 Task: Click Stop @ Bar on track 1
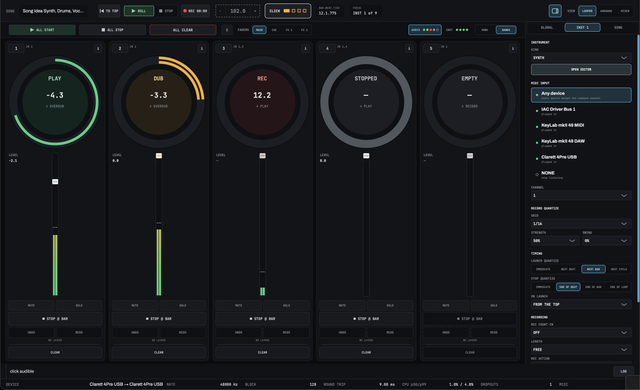[55, 319]
